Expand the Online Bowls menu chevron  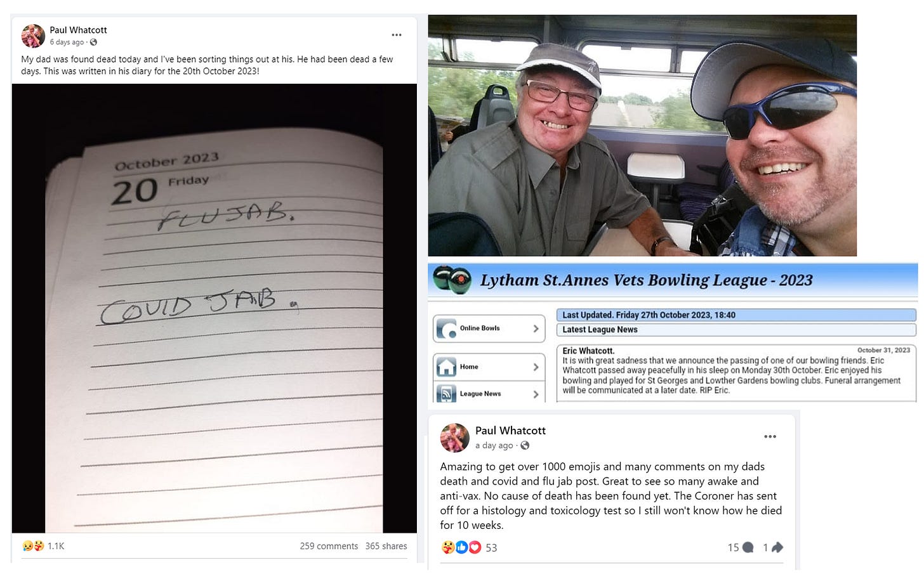point(536,329)
